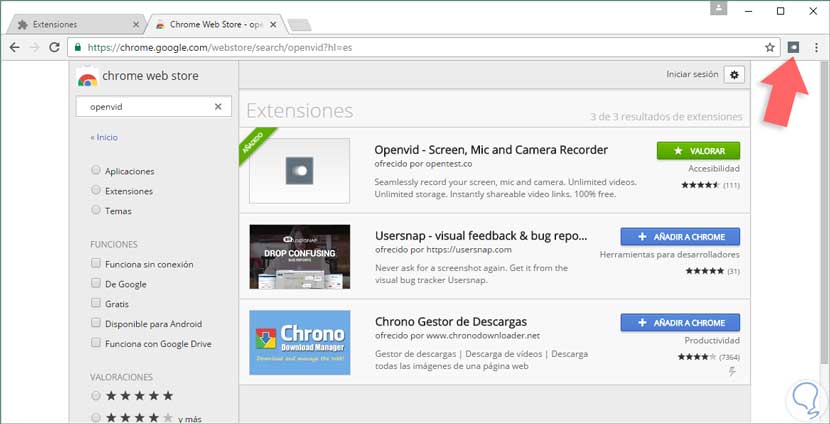Click the Accesibilidad category label

(x=714, y=168)
